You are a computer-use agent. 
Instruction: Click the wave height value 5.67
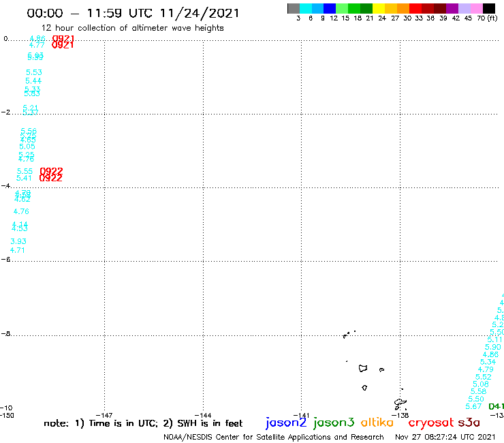click(473, 406)
